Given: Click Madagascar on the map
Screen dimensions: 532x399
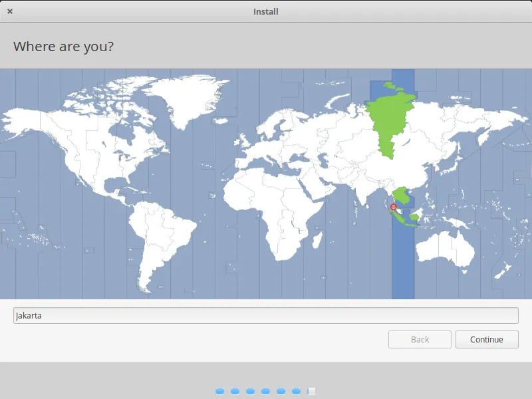Looking at the screenshot, I should 317,240.
